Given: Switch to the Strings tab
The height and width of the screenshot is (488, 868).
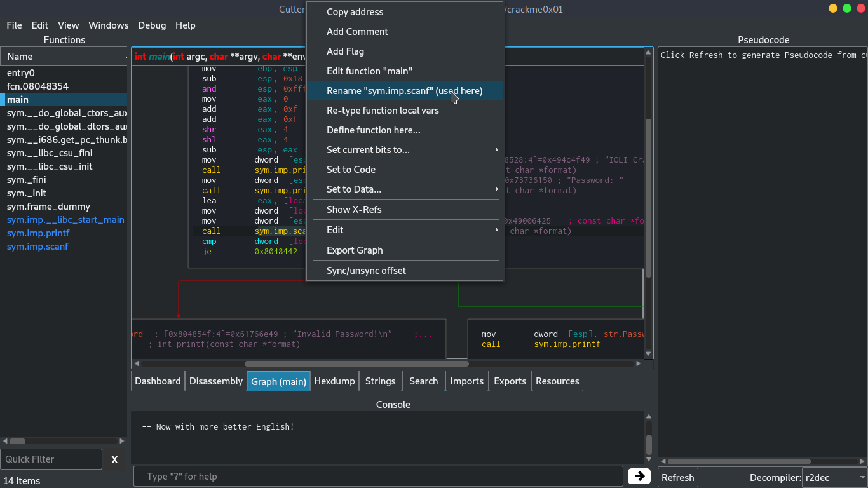Looking at the screenshot, I should coord(380,381).
